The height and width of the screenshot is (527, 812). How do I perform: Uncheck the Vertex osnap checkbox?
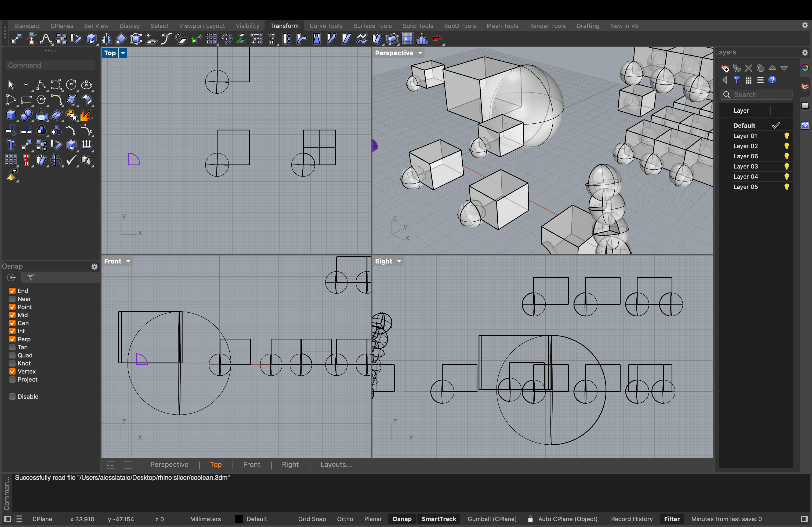point(12,371)
